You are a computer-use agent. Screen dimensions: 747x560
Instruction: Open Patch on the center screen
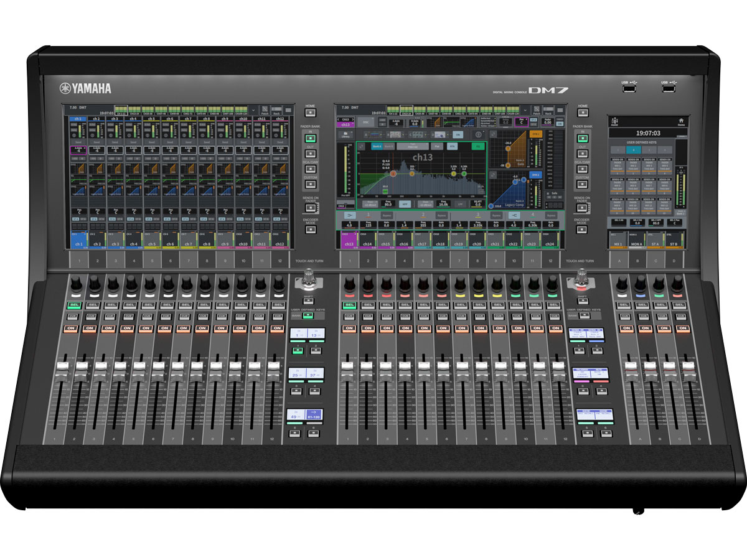537,110
